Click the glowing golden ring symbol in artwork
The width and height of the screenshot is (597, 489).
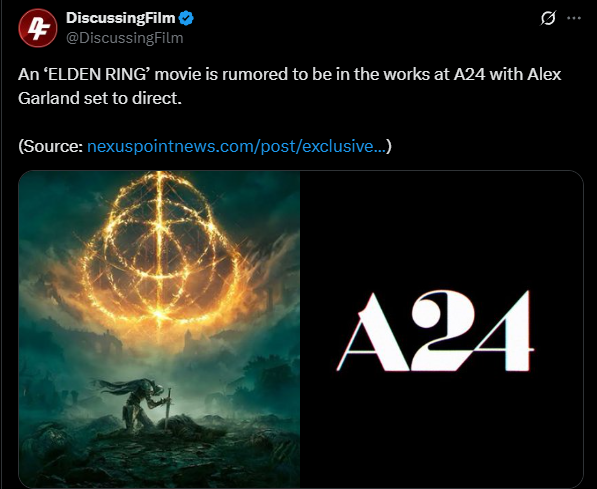tap(159, 248)
